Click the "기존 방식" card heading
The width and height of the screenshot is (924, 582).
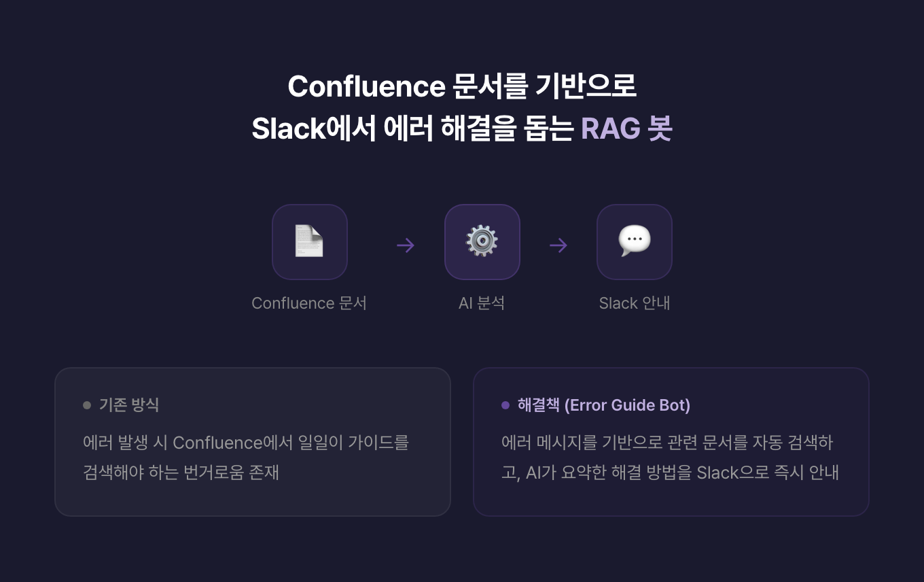click(129, 405)
